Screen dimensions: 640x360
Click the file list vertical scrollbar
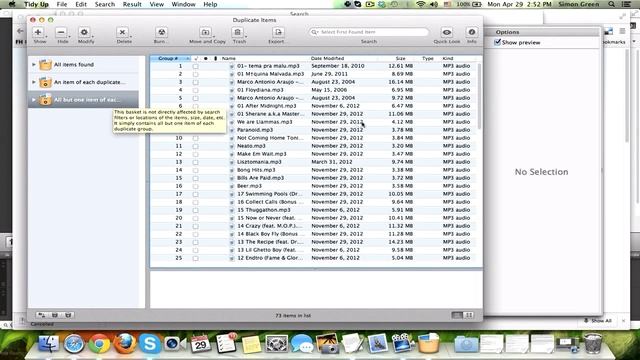[479, 96]
